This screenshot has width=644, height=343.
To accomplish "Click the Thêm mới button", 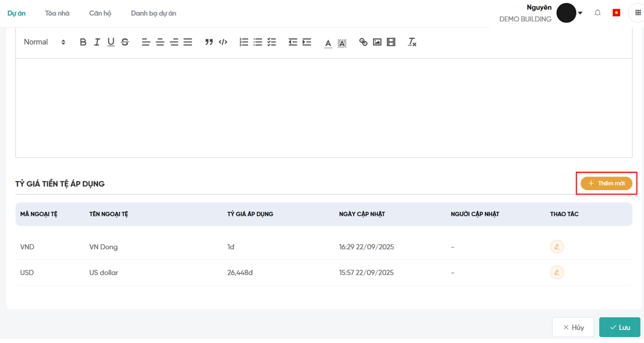I will (606, 183).
